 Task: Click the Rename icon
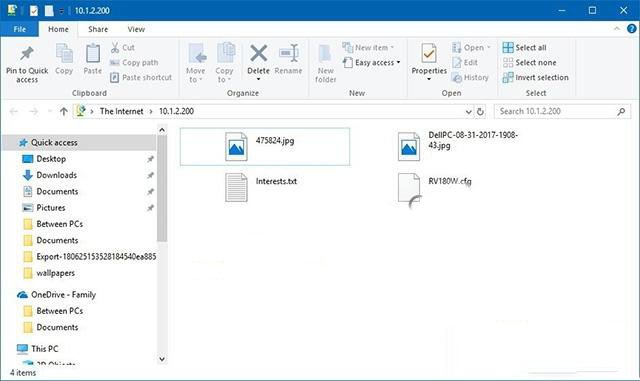289,53
